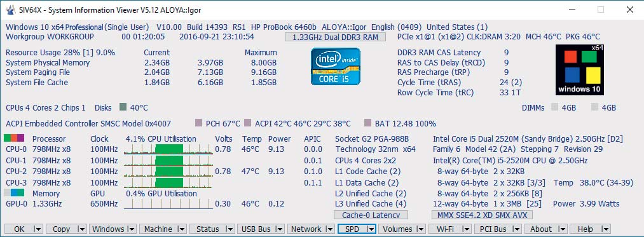The image size is (644, 237).
Task: Click the second DIMM 4GB indicator square
Action: (594, 107)
